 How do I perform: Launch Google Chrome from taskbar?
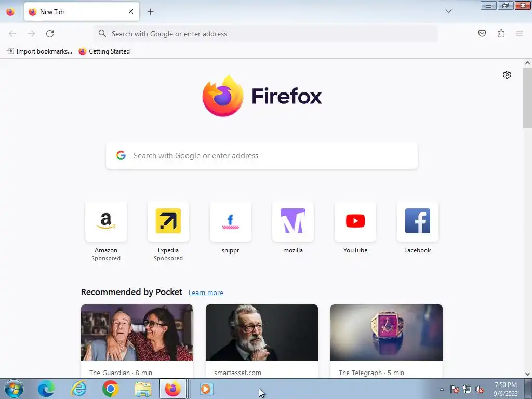110,389
